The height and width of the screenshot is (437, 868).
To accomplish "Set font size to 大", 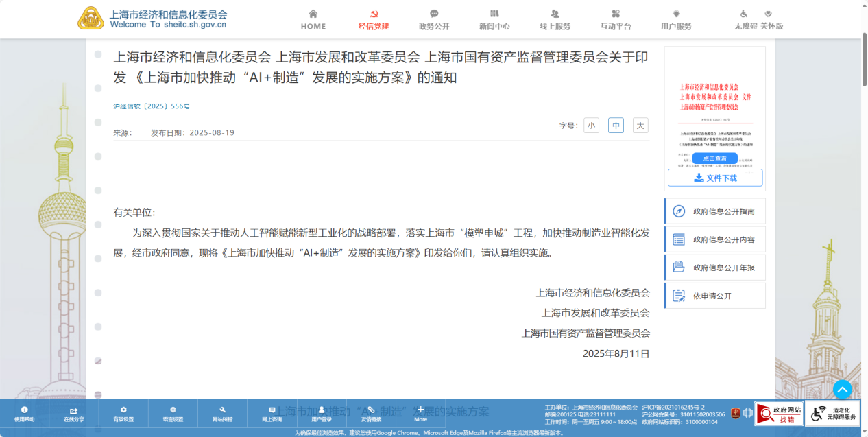I will pos(640,126).
